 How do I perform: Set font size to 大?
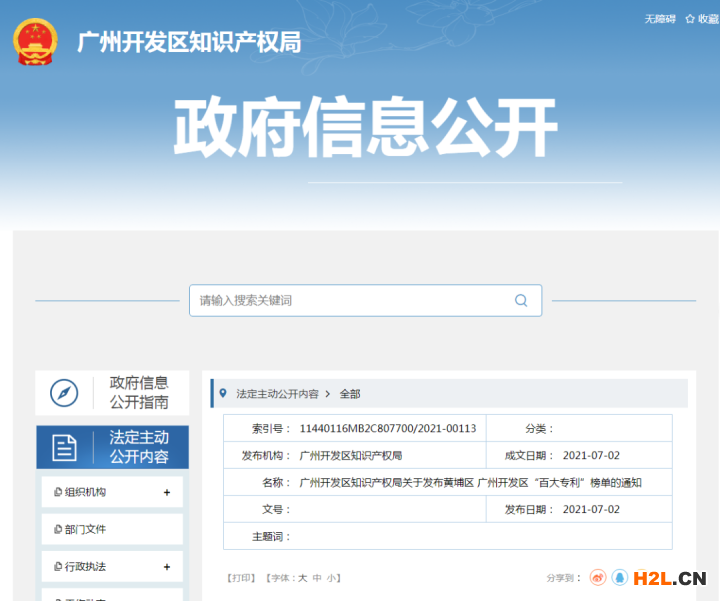tap(302, 578)
